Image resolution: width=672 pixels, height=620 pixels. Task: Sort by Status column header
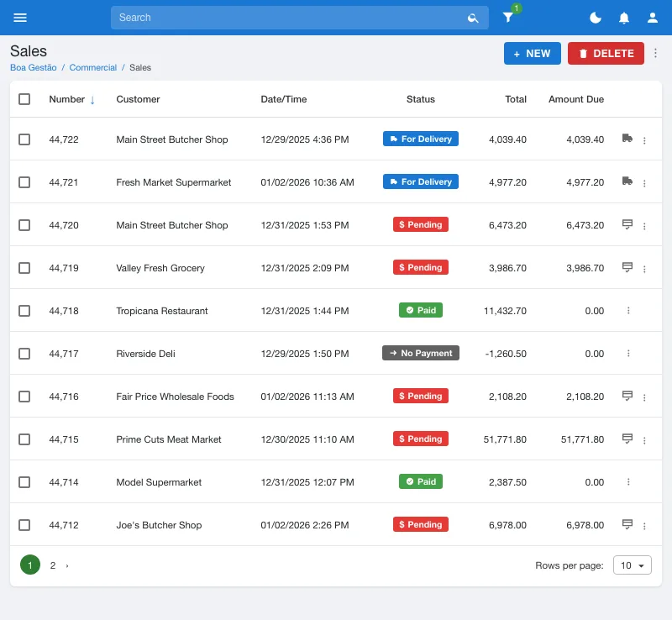[421, 99]
